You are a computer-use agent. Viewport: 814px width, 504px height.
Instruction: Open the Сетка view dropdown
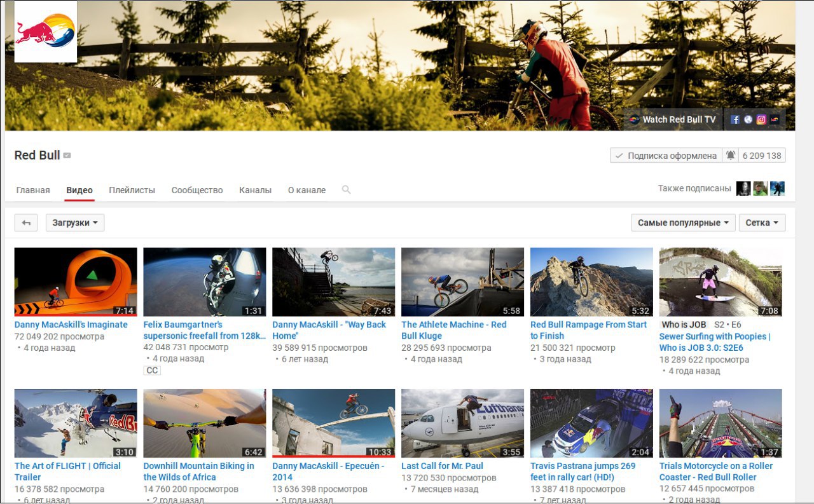pyautogui.click(x=762, y=222)
